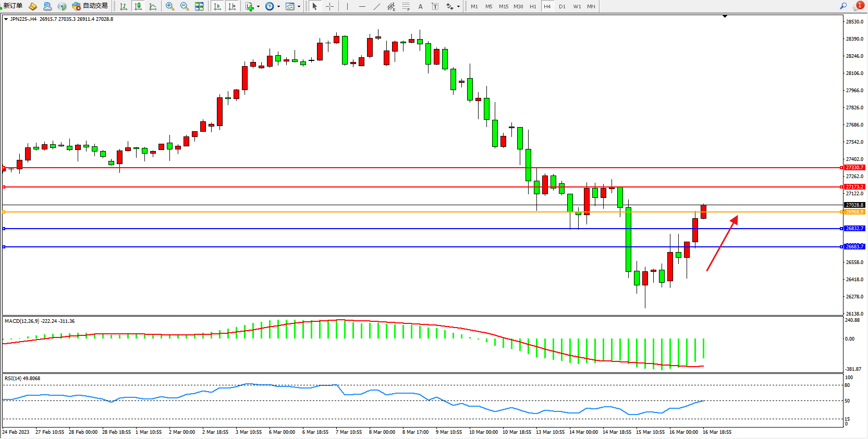Open the periodicity clock dropdown arrow
Image resolution: width=868 pixels, height=439 pixels.
(x=278, y=7)
